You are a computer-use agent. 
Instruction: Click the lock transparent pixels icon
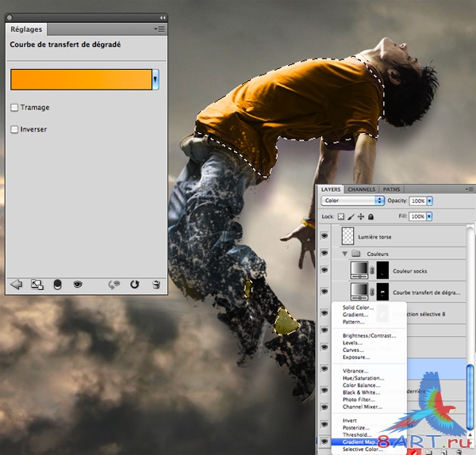[341, 216]
